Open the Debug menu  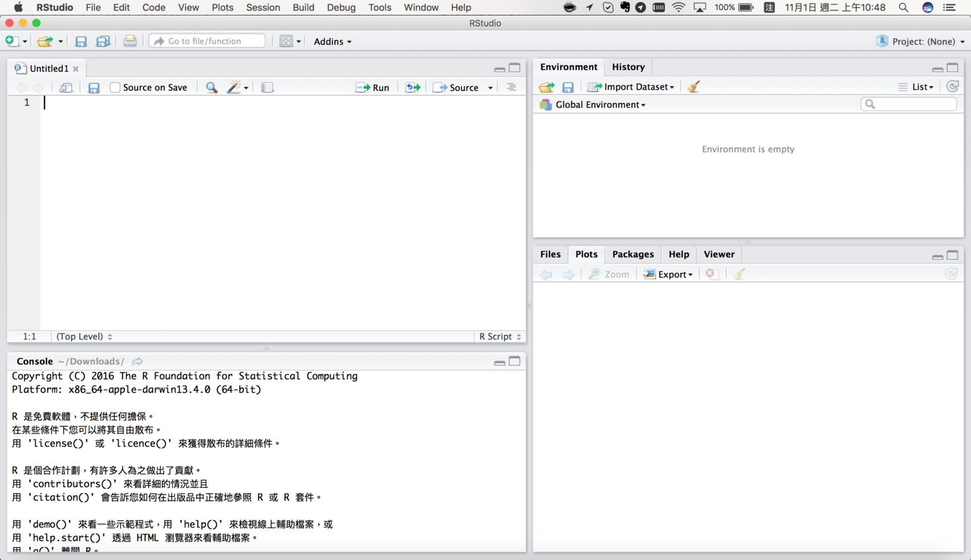[341, 7]
